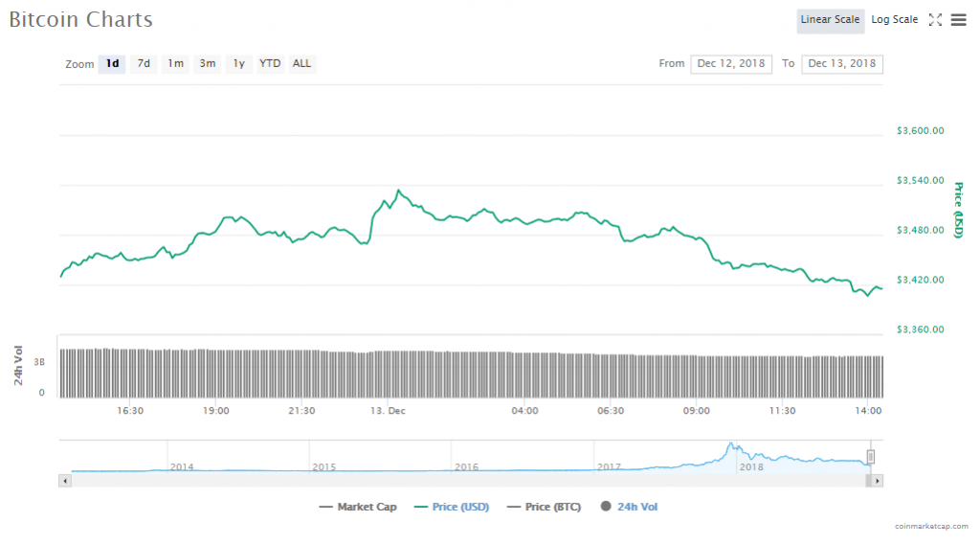Open the hamburger chart export menu
Image resolution: width=980 pixels, height=544 pixels.
(958, 20)
